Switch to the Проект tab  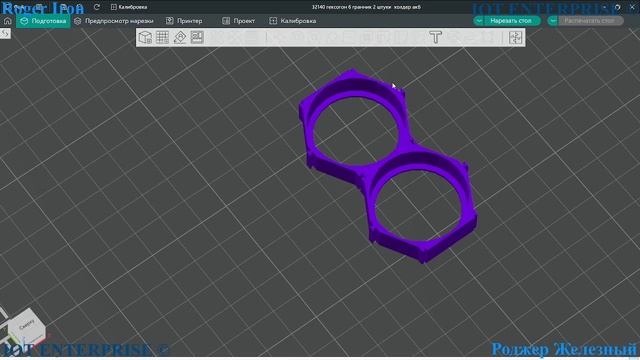click(x=239, y=21)
